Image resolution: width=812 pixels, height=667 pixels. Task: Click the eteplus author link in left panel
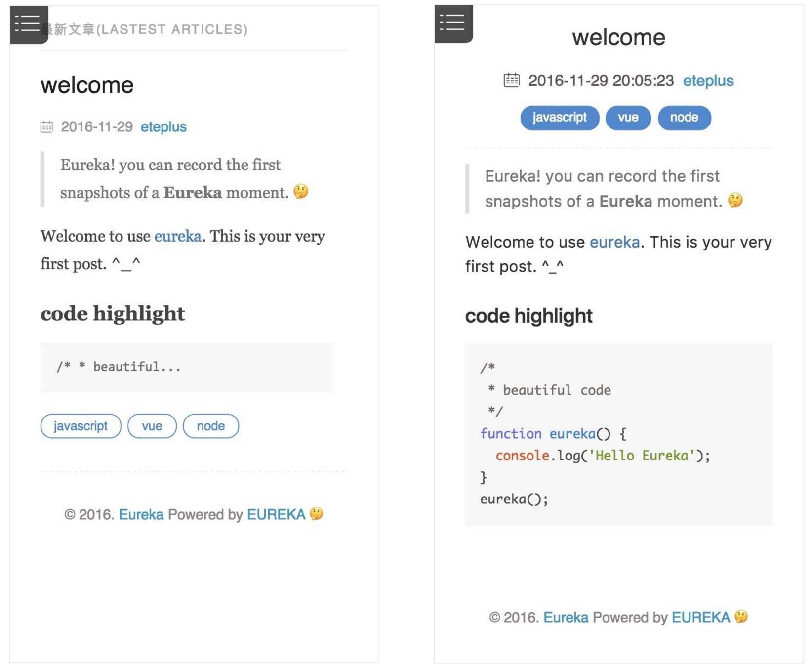(163, 127)
